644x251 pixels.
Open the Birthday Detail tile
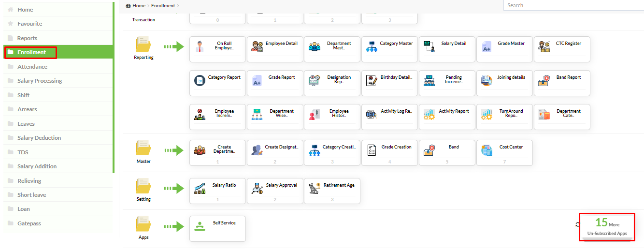[x=390, y=83]
